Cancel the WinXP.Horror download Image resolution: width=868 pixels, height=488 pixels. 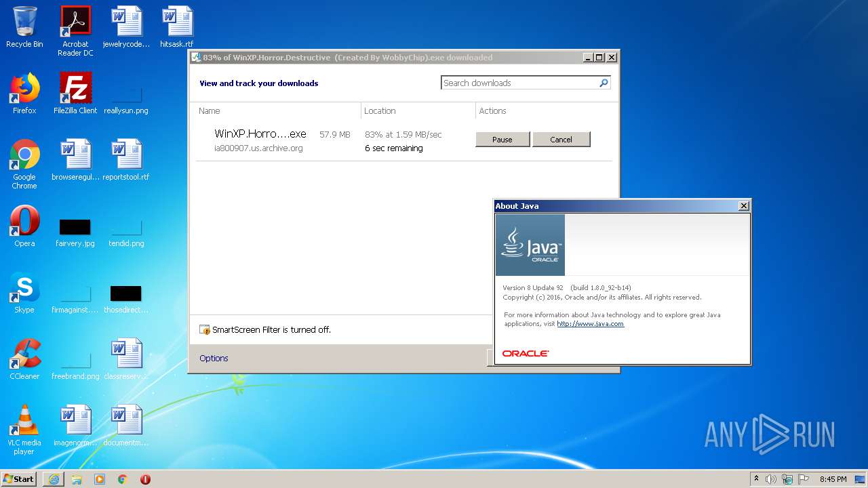[x=561, y=139]
